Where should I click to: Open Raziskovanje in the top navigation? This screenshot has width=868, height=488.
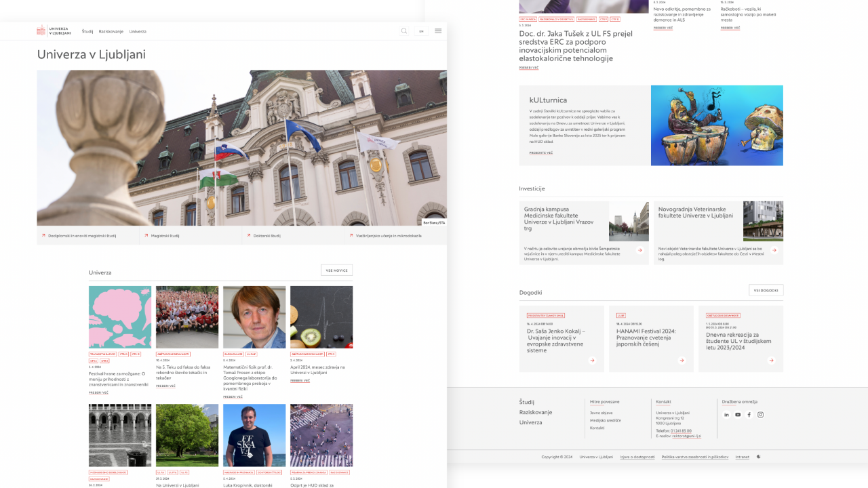(111, 31)
